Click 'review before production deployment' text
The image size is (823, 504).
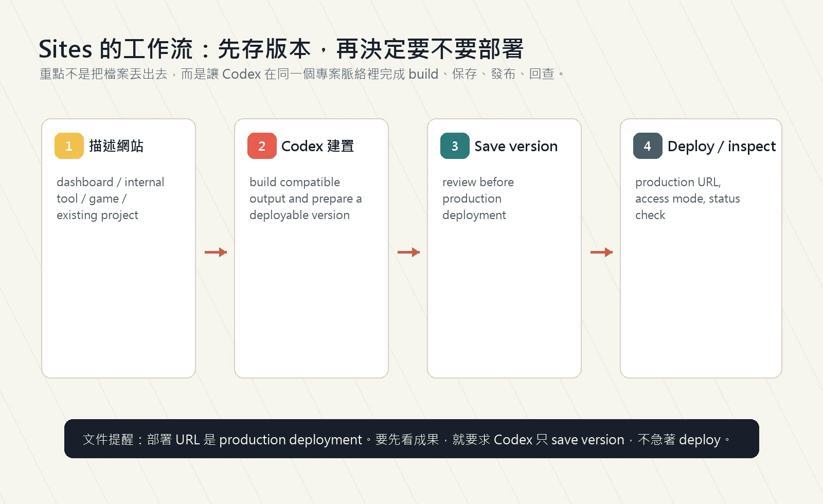[x=478, y=199]
